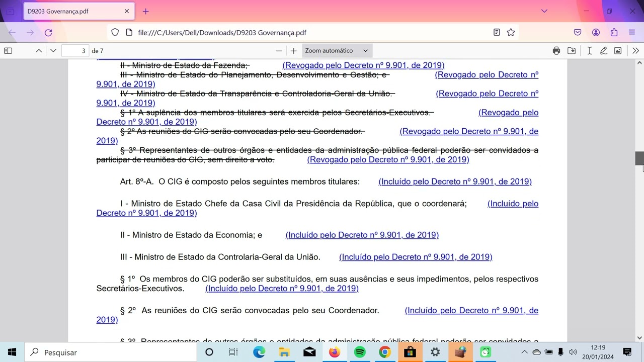Viewport: 644px width, 362px height.
Task: Show hidden tray icons chevron
Action: [x=524, y=352]
